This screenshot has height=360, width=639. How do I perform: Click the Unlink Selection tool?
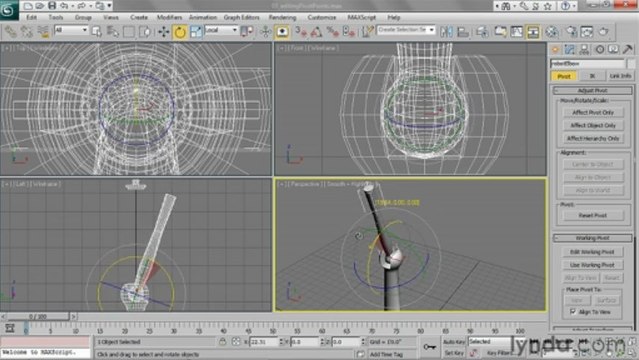tap(26, 31)
